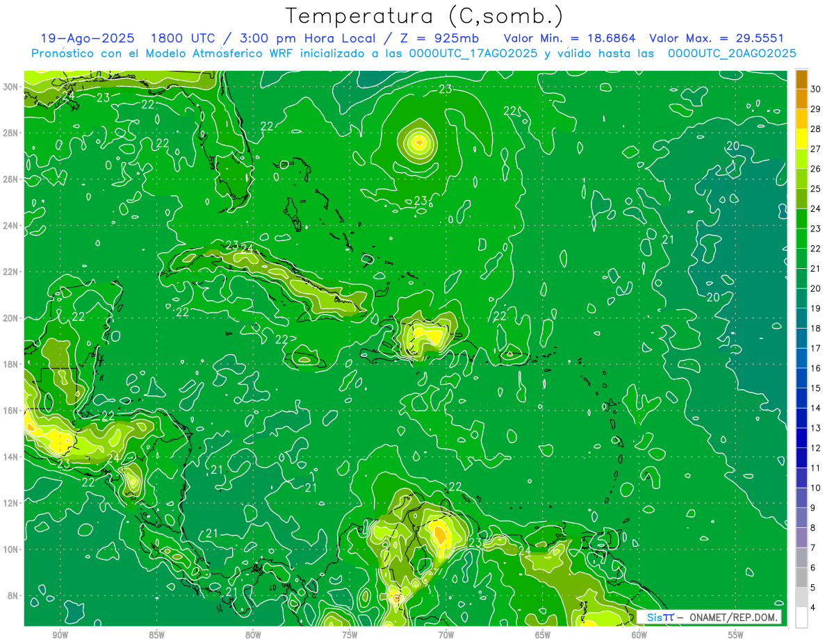This screenshot has width=834, height=644.
Task: Click the legend scale value 10
Action: pyautogui.click(x=816, y=488)
